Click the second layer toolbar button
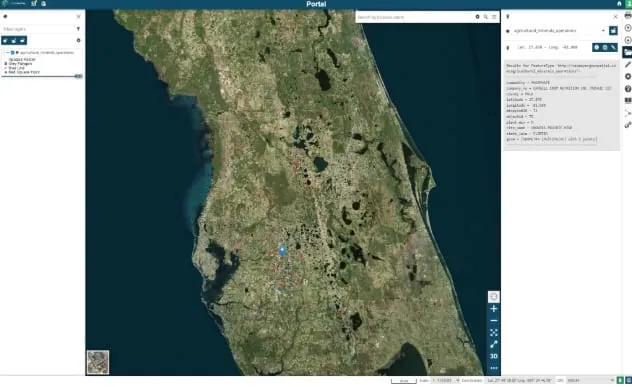 click(x=14, y=40)
